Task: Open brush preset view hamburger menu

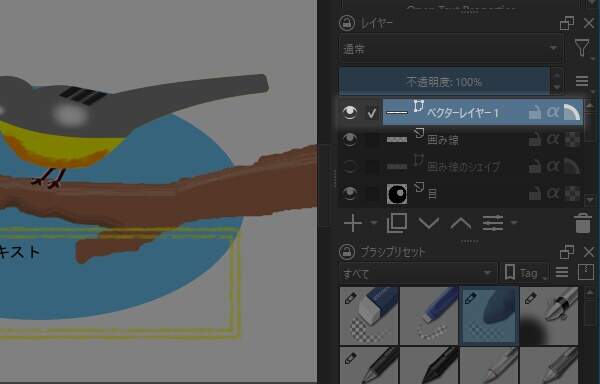Action: point(562,272)
